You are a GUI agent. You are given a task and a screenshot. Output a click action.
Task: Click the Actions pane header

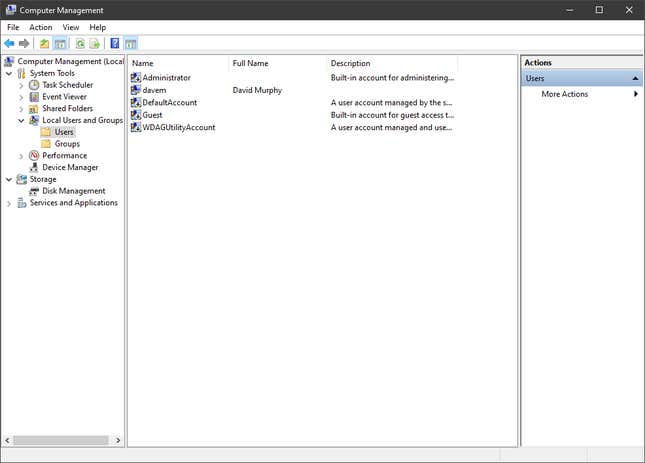[x=581, y=63]
